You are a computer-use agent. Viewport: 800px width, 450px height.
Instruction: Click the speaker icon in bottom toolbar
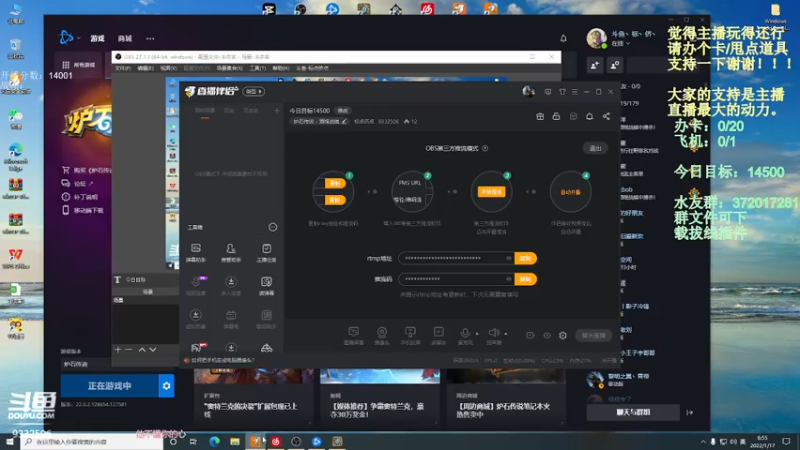pyautogui.click(x=493, y=333)
